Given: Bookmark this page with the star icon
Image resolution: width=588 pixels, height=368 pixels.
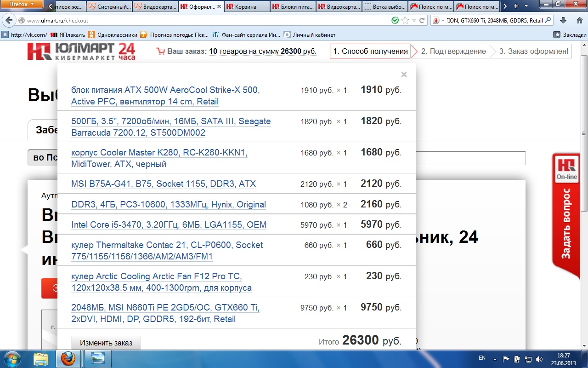Looking at the screenshot, I should point(405,21).
